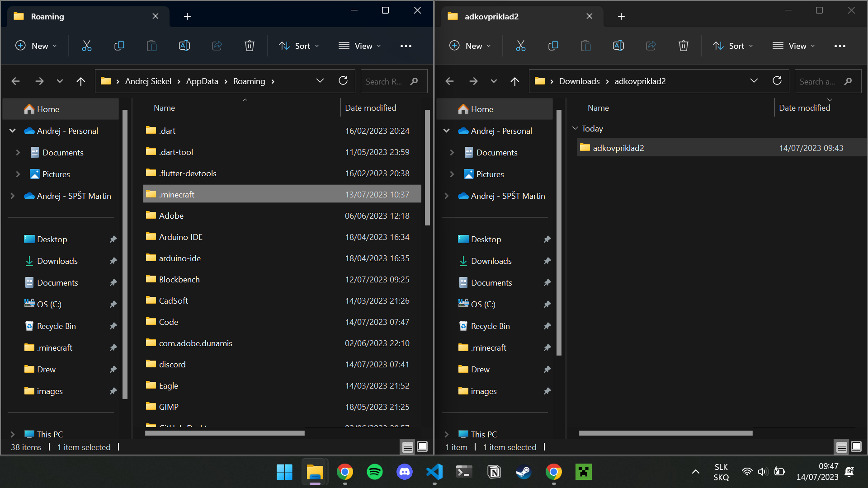Screen dimensions: 868x488
Task: Click Share icon in Roaming window toolbar
Action: tap(217, 46)
